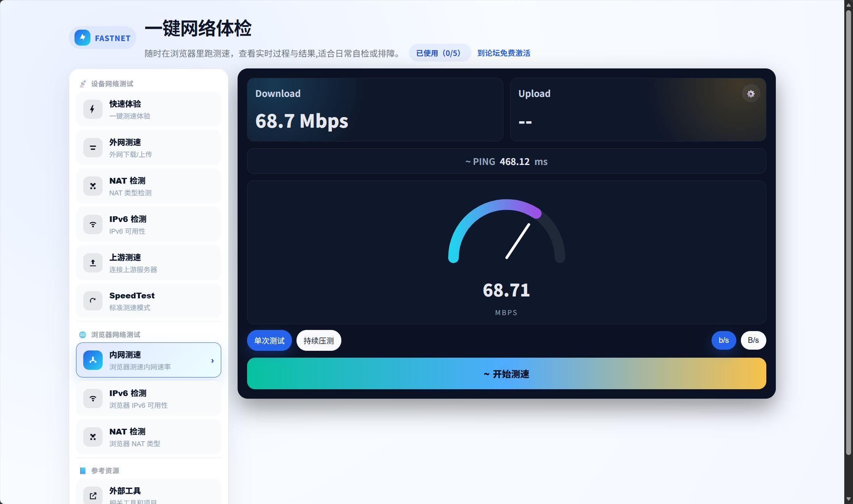Screen dimensions: 853x504
Task: Open the SpeedTest 标准测速模式 item
Action: (x=149, y=301)
